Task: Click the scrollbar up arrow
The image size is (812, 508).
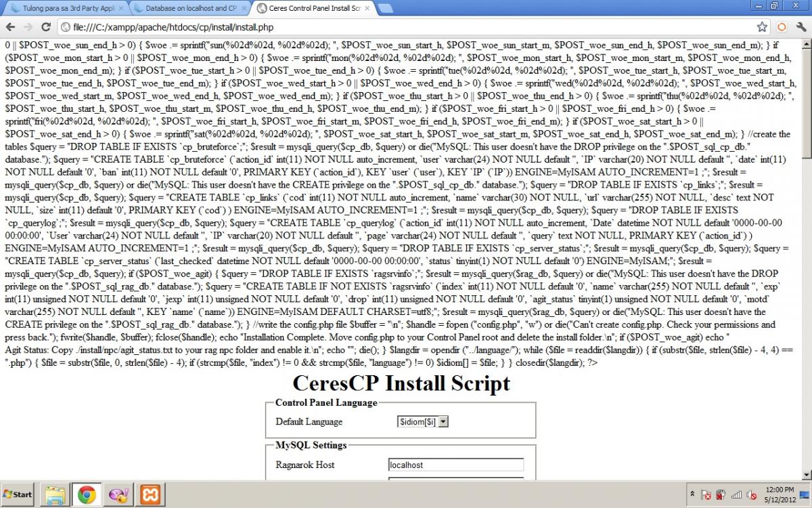Action: coord(806,44)
